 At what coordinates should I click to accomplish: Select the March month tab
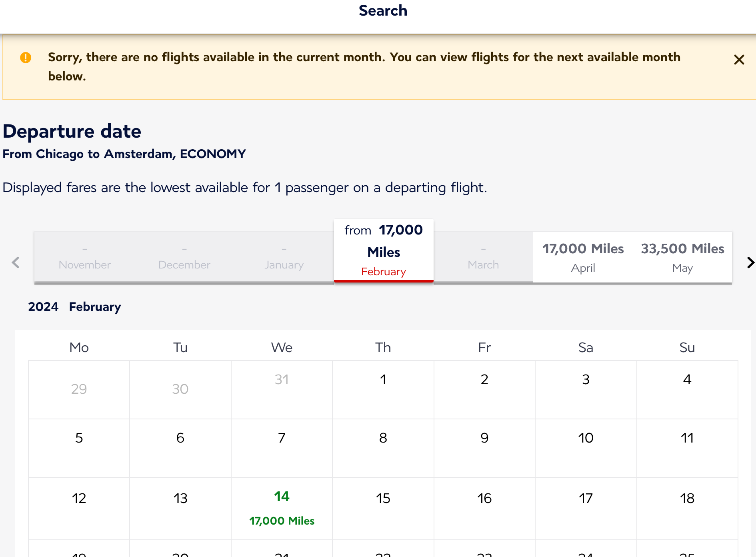tap(483, 257)
